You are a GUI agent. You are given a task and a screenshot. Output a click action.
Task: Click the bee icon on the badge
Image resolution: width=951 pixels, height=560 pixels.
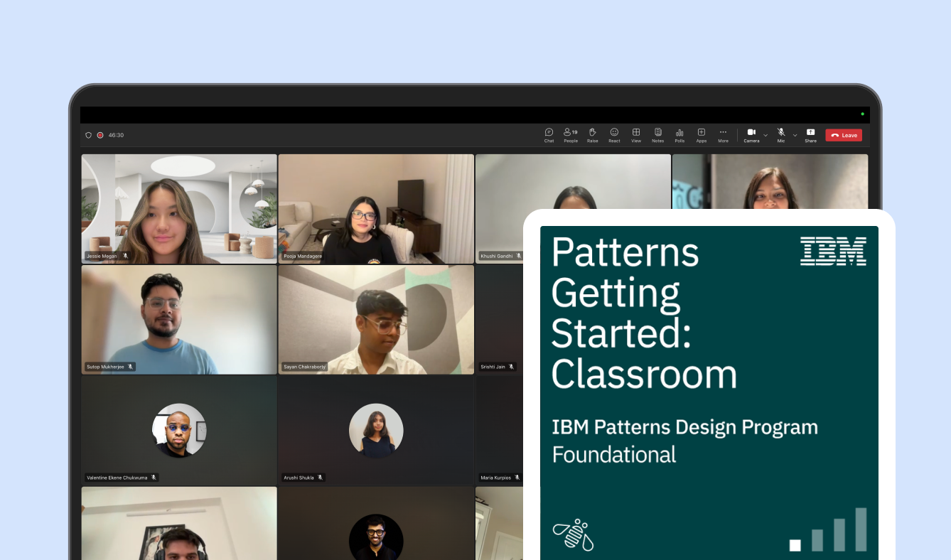pyautogui.click(x=573, y=534)
